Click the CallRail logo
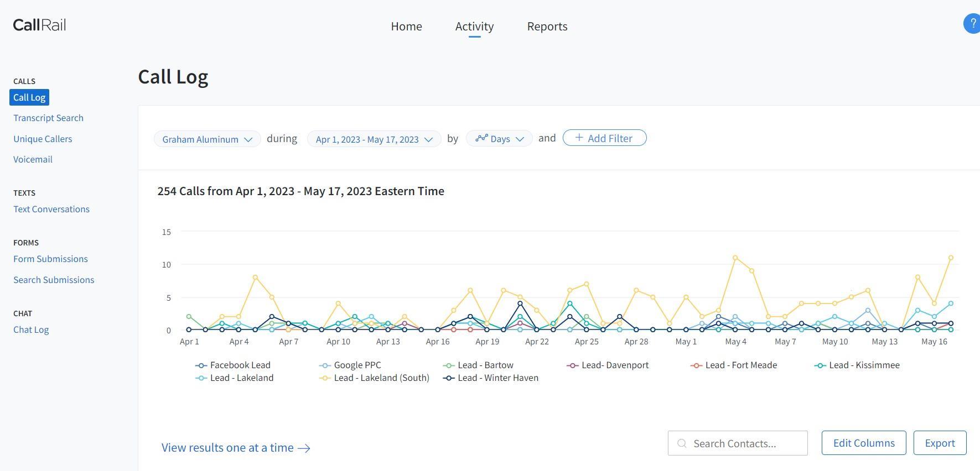The width and height of the screenshot is (980, 471). pyautogui.click(x=39, y=25)
